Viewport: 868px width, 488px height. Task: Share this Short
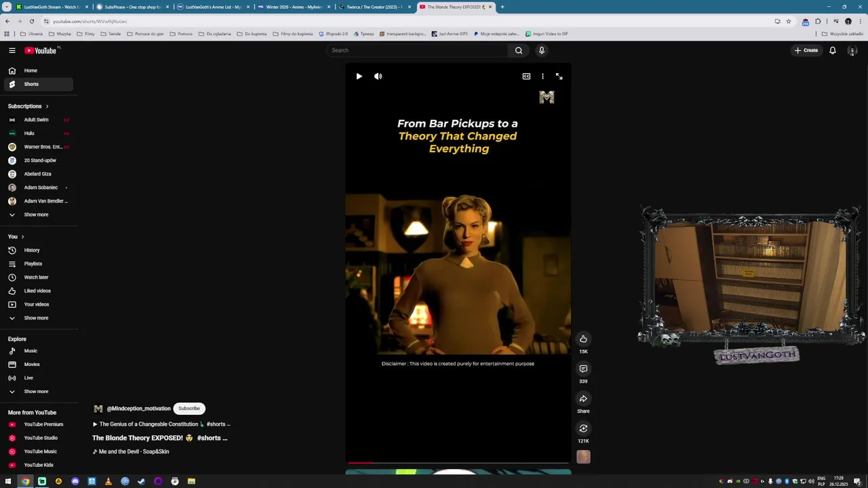pyautogui.click(x=583, y=399)
